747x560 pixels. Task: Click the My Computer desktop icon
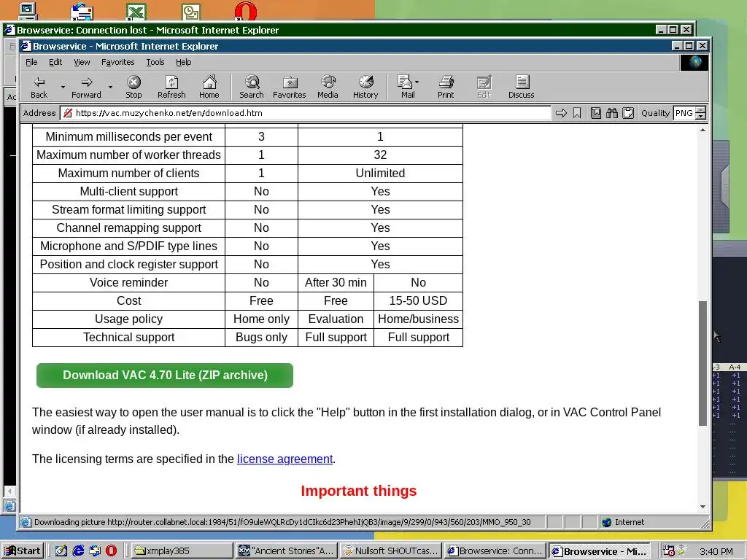(x=28, y=10)
